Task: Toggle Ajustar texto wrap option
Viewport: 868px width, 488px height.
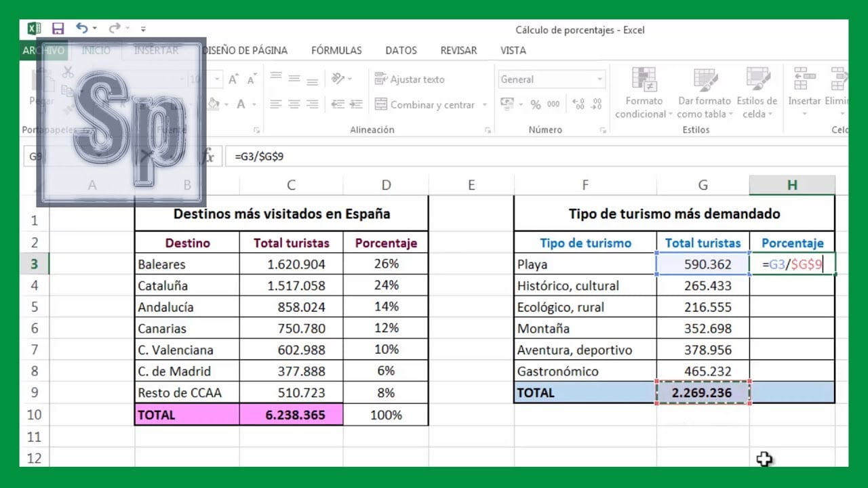Action: pyautogui.click(x=410, y=79)
